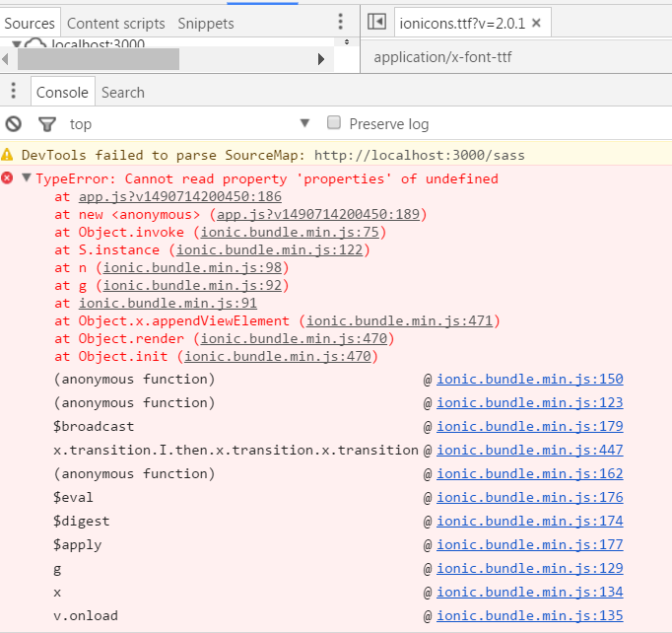Click the v.onload stack frame name
The height and width of the screenshot is (633, 672).
[86, 615]
